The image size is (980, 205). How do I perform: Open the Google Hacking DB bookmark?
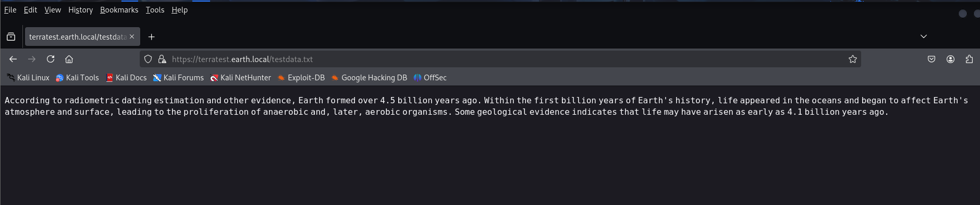[369, 78]
